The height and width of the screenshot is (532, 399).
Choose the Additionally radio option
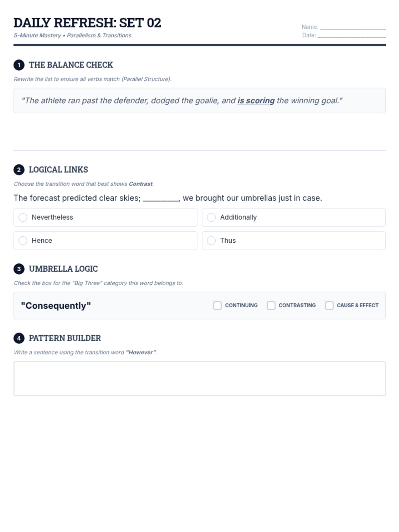(211, 217)
